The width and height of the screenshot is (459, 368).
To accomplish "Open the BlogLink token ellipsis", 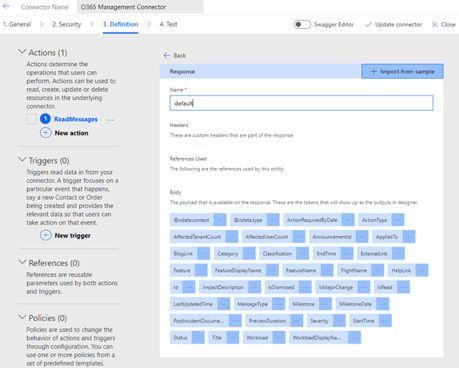I will pyautogui.click(x=203, y=254).
